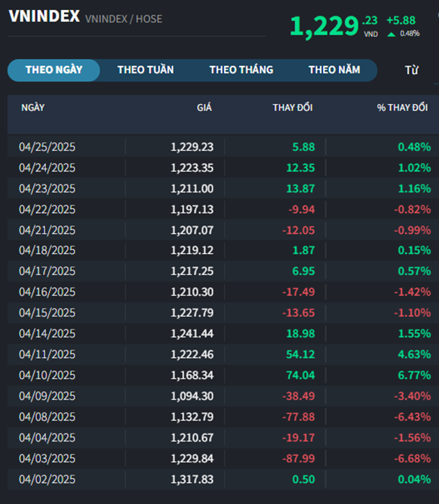439x504 pixels.
Task: Click the 04/10/2025 date cell
Action: [x=47, y=375]
